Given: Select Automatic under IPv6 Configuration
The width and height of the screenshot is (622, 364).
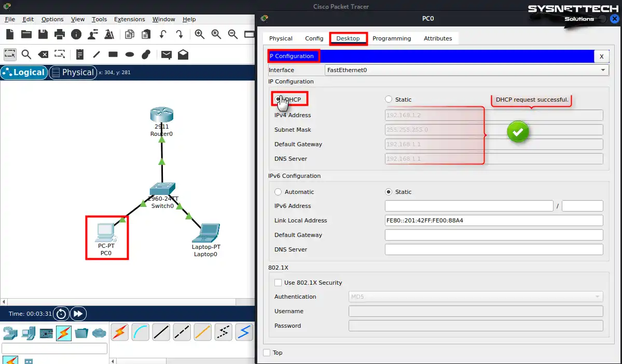Looking at the screenshot, I should [x=278, y=192].
